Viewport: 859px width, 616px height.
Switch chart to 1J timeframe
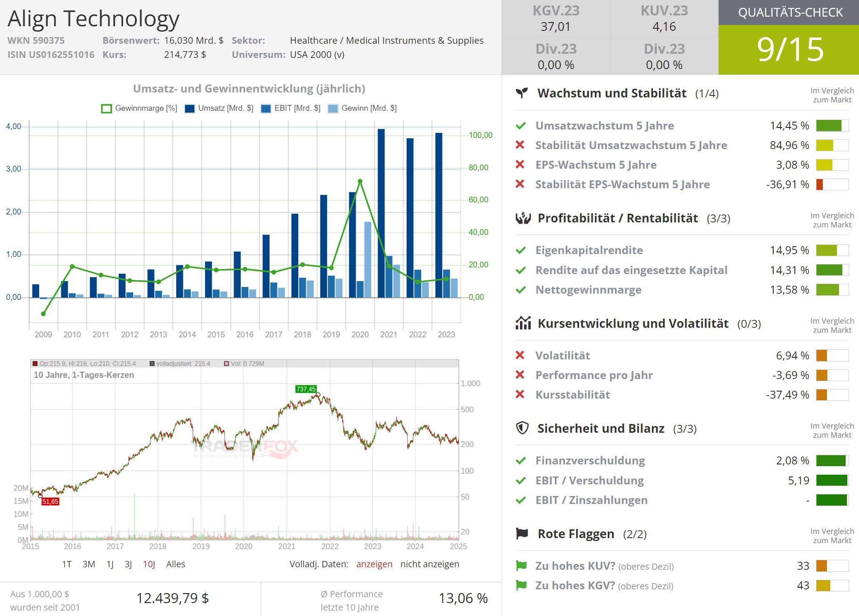pyautogui.click(x=110, y=564)
